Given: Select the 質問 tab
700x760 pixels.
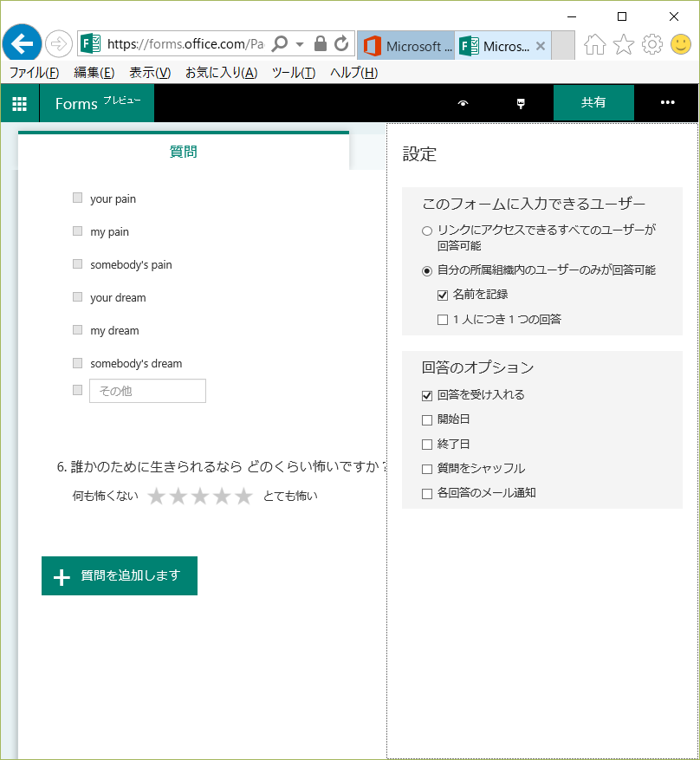Looking at the screenshot, I should [183, 152].
